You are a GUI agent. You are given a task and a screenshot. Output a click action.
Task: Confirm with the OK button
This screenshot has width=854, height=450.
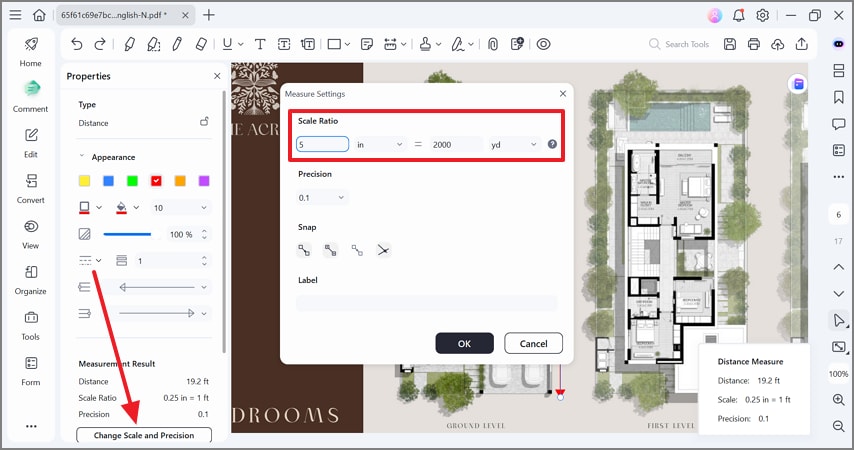point(465,343)
